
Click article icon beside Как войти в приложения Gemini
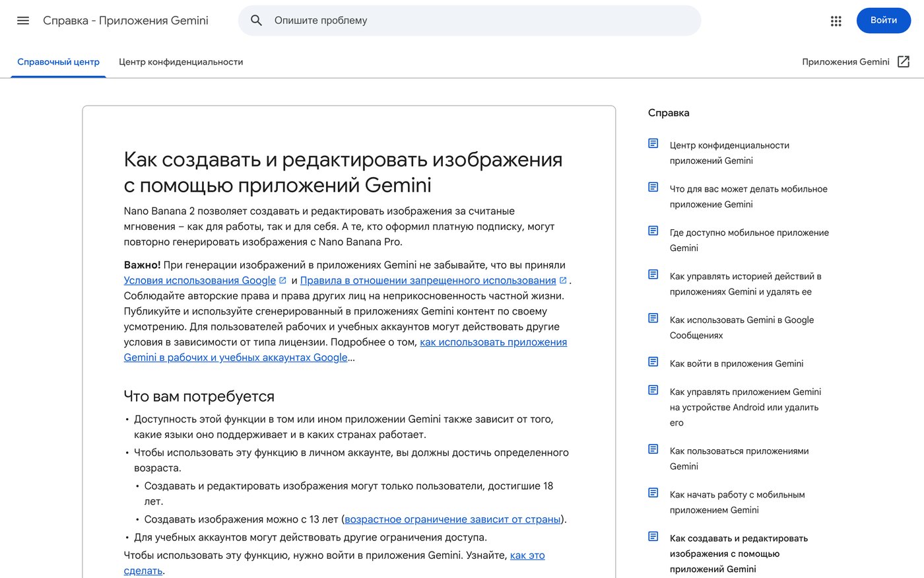coord(653,361)
